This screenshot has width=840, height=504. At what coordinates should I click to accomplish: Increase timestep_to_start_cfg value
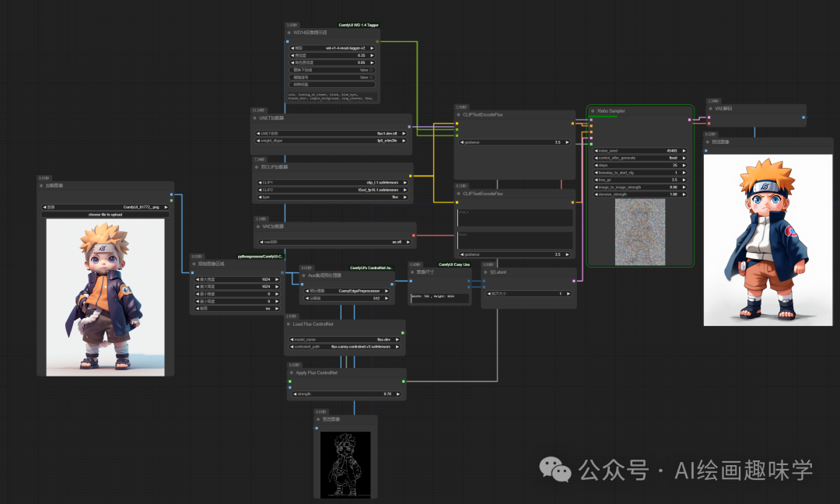click(x=684, y=173)
